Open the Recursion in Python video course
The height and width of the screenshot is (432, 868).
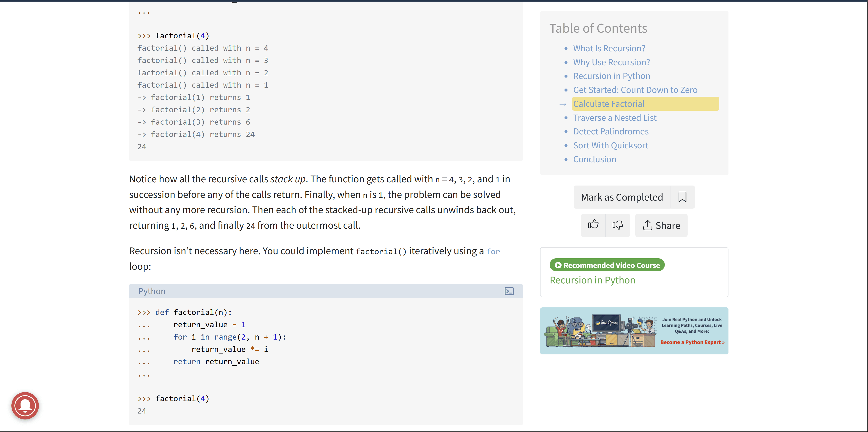592,280
